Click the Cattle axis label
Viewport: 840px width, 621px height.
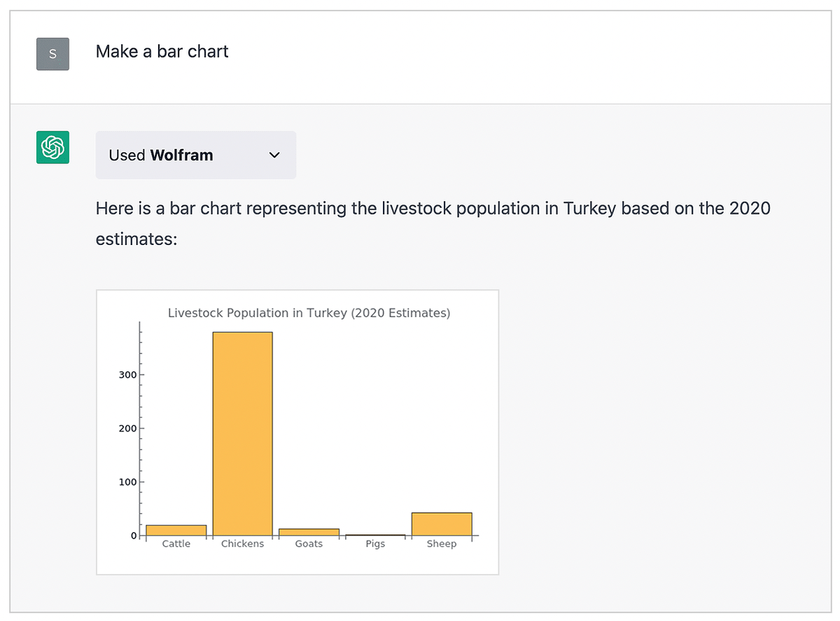pyautogui.click(x=176, y=544)
